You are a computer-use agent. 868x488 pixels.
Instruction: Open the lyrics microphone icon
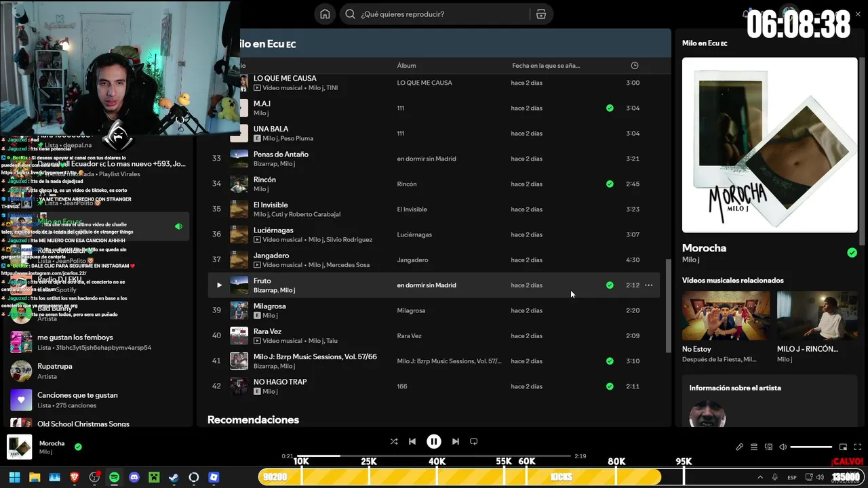coord(740,447)
